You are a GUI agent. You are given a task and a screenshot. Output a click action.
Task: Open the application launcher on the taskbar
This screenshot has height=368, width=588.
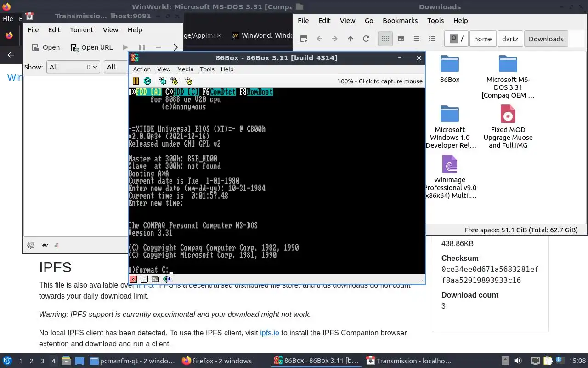pyautogui.click(x=7, y=361)
